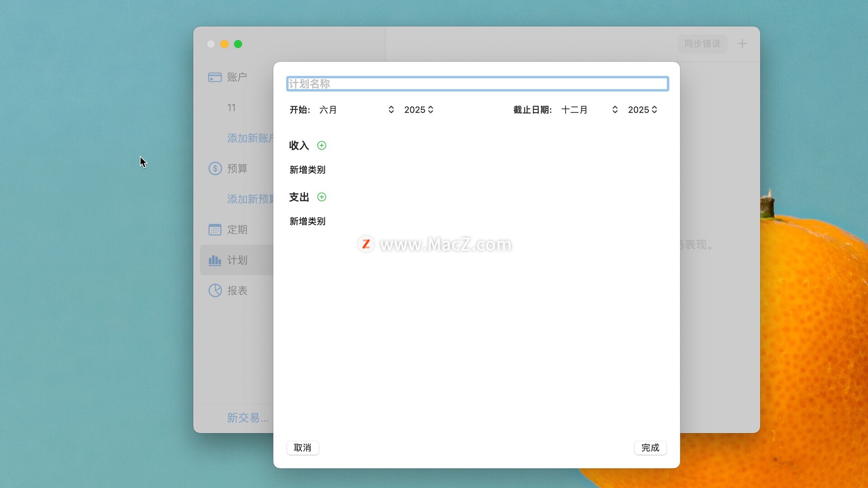Open the 计划 label in the sidebar
868x488 pixels.
(237, 260)
